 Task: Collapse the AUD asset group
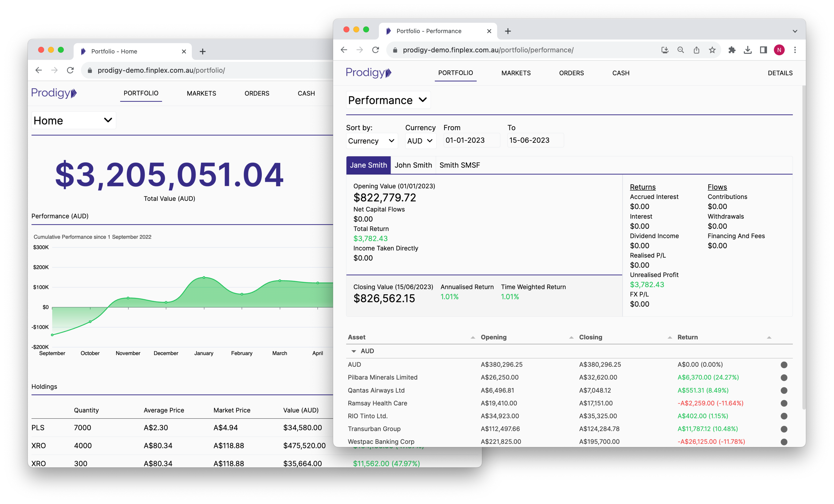[x=354, y=351]
